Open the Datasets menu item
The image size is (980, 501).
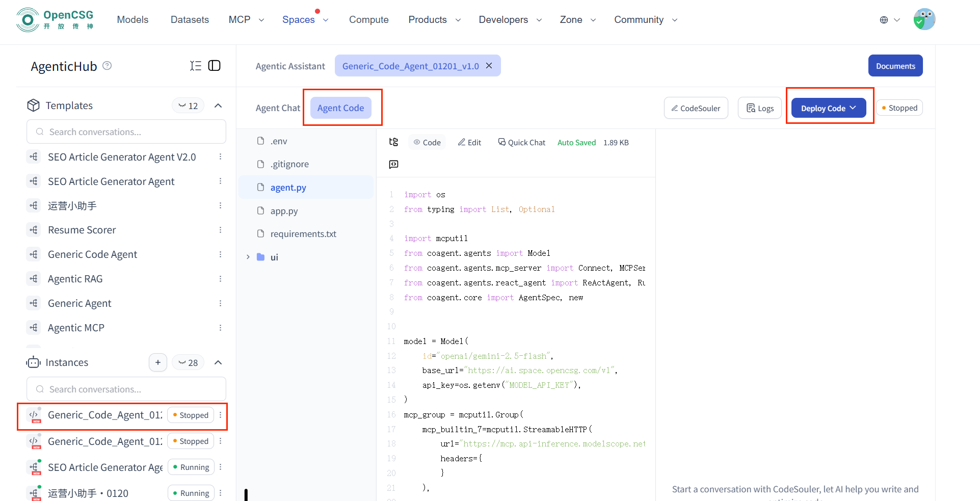190,20
